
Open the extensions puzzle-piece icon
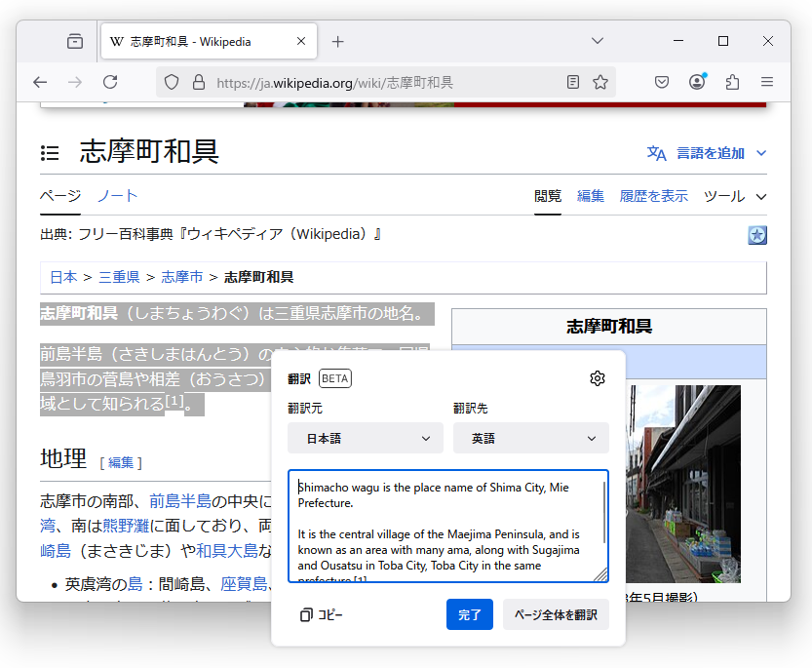click(x=732, y=82)
